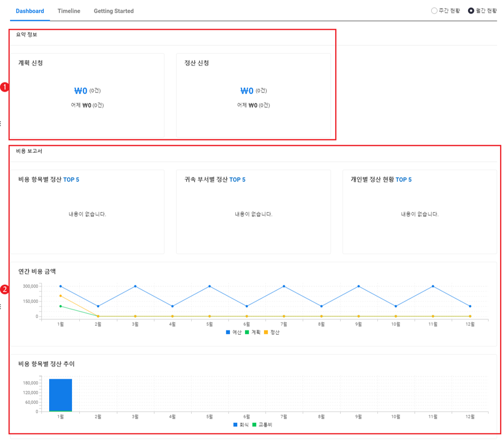The height and width of the screenshot is (444, 504).
Task: Toggle the blue 회식 legend icon
Action: pyautogui.click(x=235, y=424)
